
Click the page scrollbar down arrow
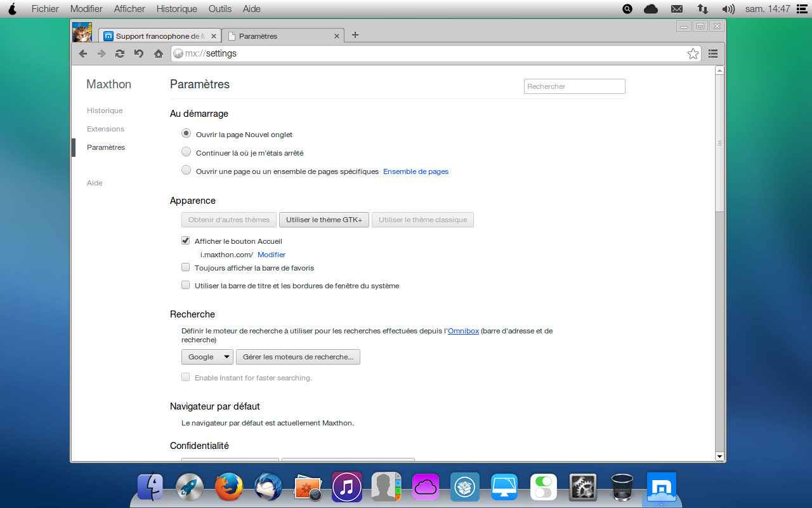point(719,456)
